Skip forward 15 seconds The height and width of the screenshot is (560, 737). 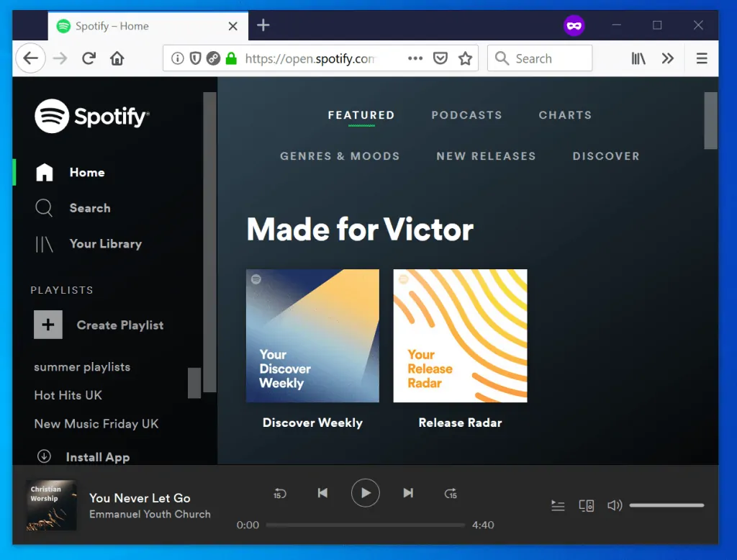451,493
